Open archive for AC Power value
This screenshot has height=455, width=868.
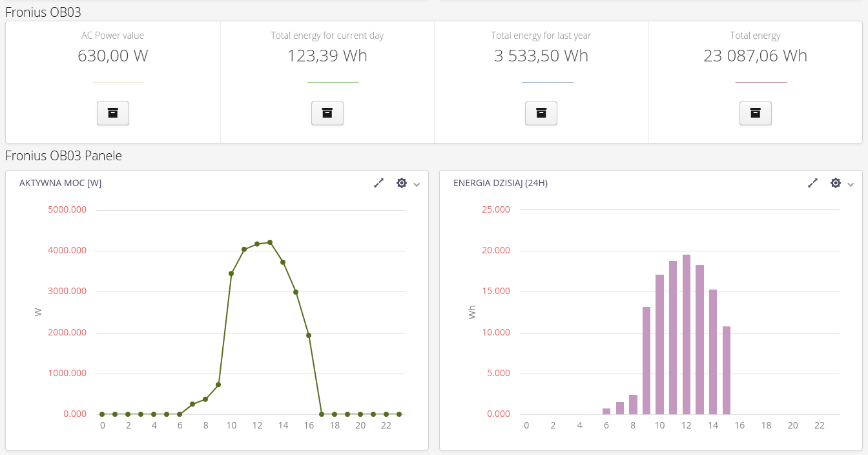pos(113,113)
